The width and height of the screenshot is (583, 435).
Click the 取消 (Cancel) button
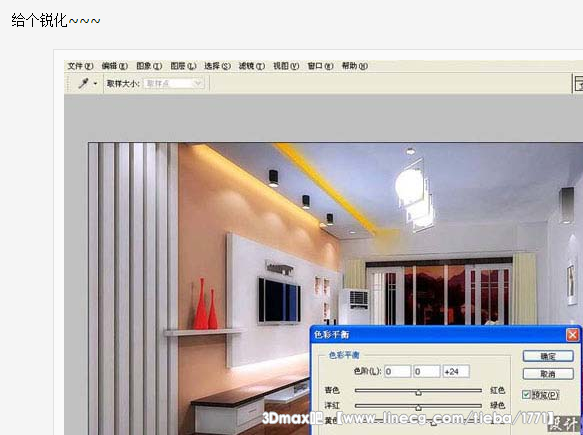pos(548,374)
